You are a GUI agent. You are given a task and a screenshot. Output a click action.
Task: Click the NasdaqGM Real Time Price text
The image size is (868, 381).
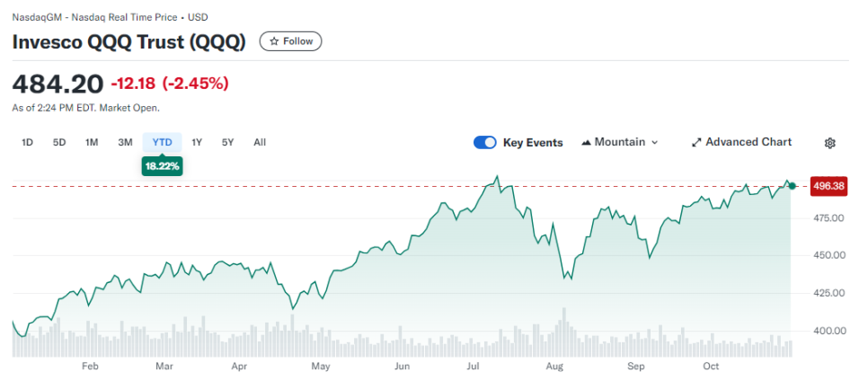point(111,17)
